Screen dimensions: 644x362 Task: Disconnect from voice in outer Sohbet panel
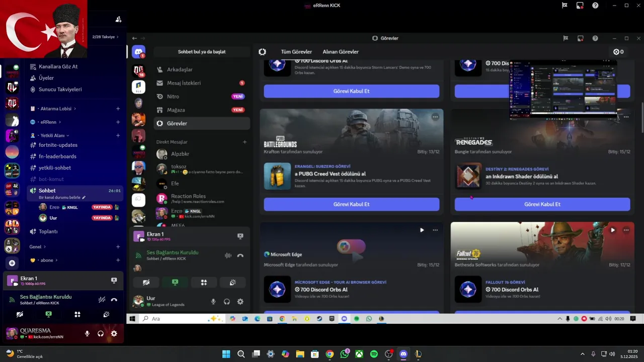tap(114, 300)
